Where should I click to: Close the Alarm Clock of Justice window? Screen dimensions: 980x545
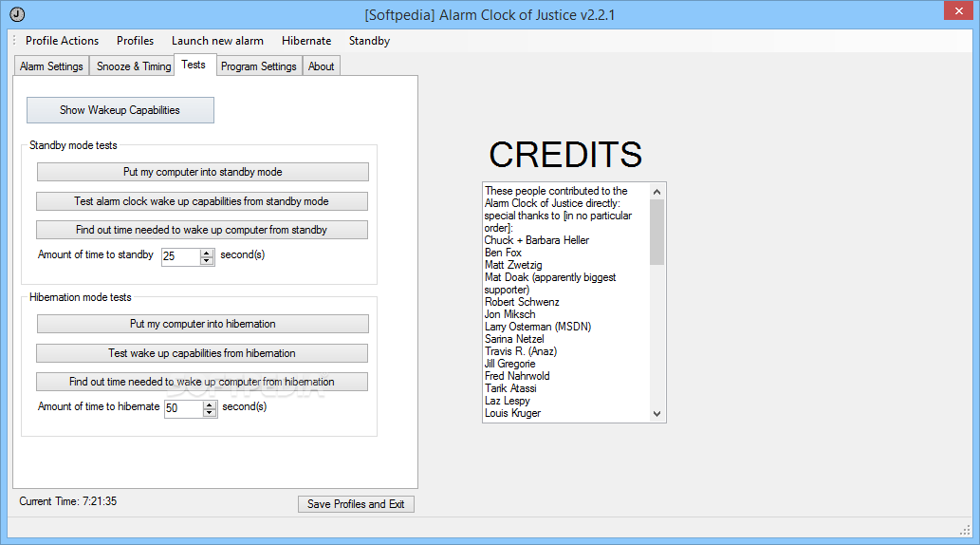point(958,10)
